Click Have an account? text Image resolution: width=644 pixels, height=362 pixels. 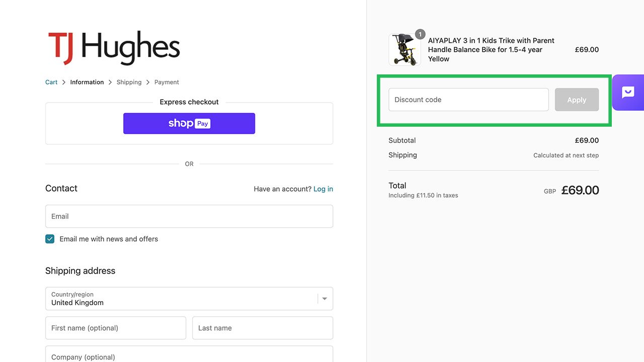(283, 189)
